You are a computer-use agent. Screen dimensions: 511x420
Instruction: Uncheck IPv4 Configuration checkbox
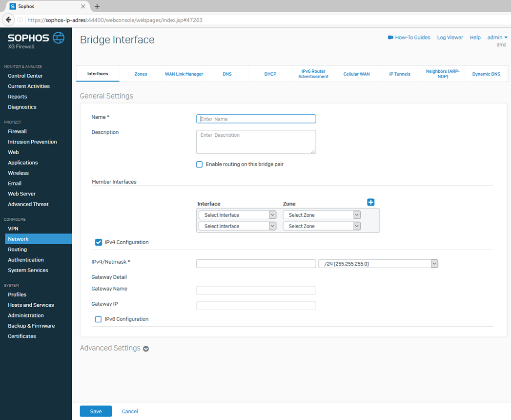pos(99,242)
